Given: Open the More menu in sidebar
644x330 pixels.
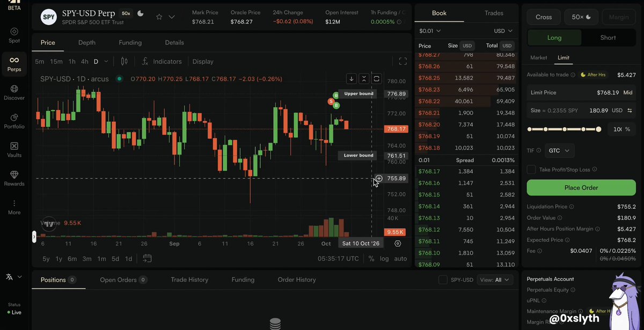Looking at the screenshot, I should 14,207.
